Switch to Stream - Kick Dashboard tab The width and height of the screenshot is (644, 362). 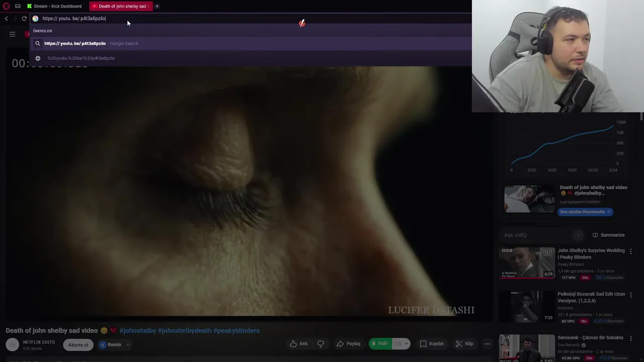coord(54,6)
